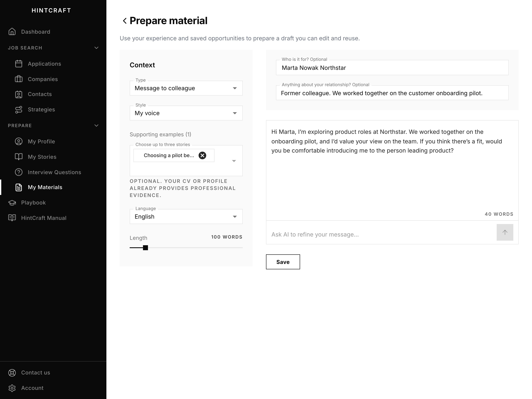Collapse the PREPARE section

(96, 126)
